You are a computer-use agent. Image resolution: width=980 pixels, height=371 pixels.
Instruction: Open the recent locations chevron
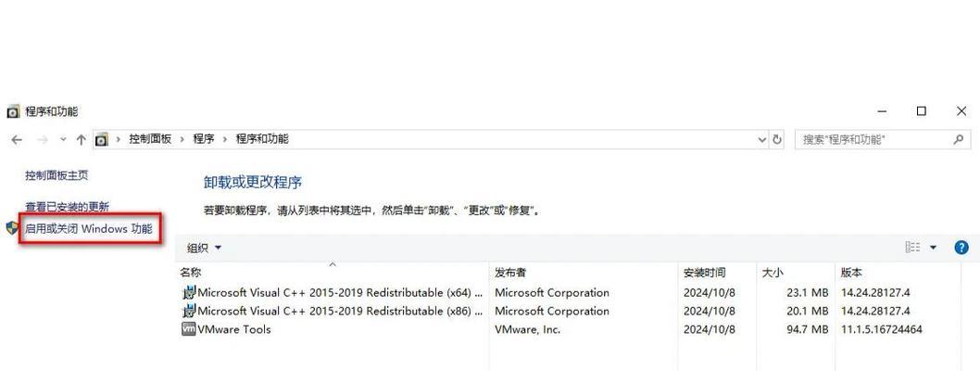coord(62,139)
